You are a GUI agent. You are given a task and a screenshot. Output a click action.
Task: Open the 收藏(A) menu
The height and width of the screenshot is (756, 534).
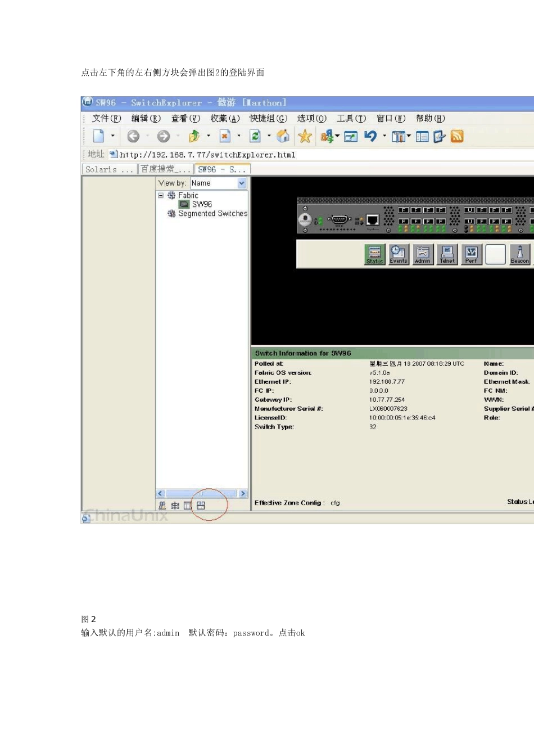(x=225, y=118)
